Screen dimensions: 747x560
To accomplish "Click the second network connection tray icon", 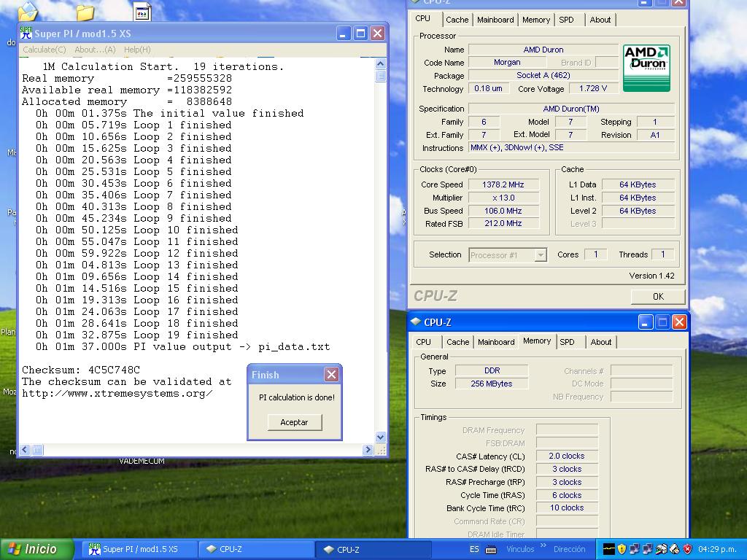I will click(647, 549).
